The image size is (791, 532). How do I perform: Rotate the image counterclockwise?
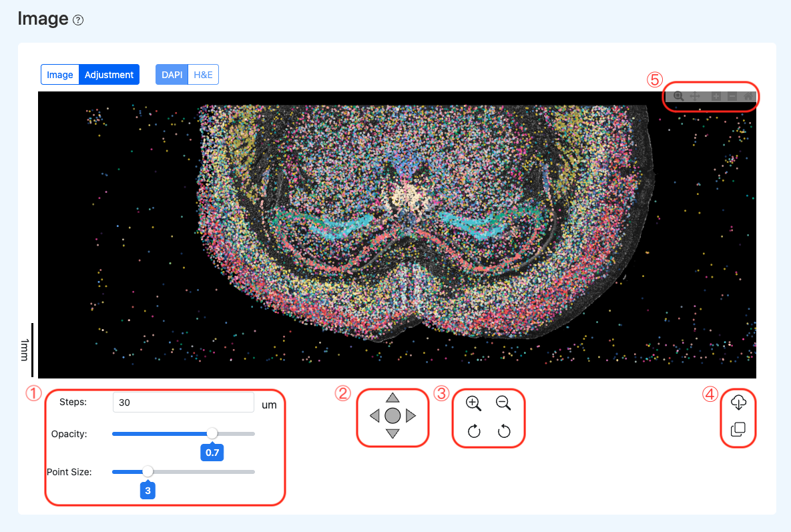tap(504, 431)
